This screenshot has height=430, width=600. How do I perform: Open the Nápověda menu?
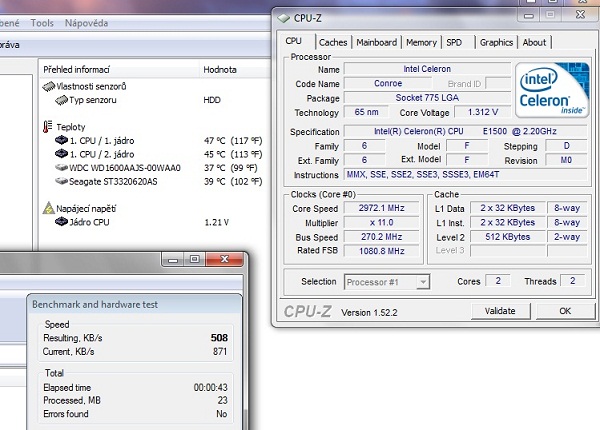(86, 22)
